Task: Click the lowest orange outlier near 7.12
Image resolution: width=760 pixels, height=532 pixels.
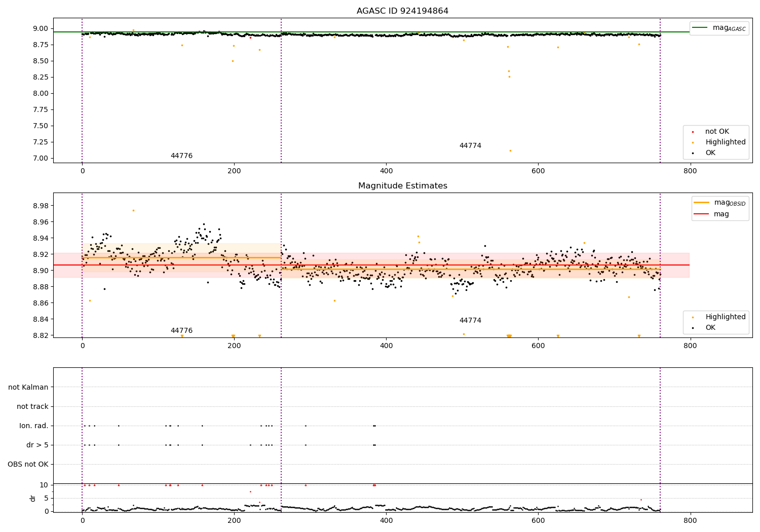Action: pos(510,150)
